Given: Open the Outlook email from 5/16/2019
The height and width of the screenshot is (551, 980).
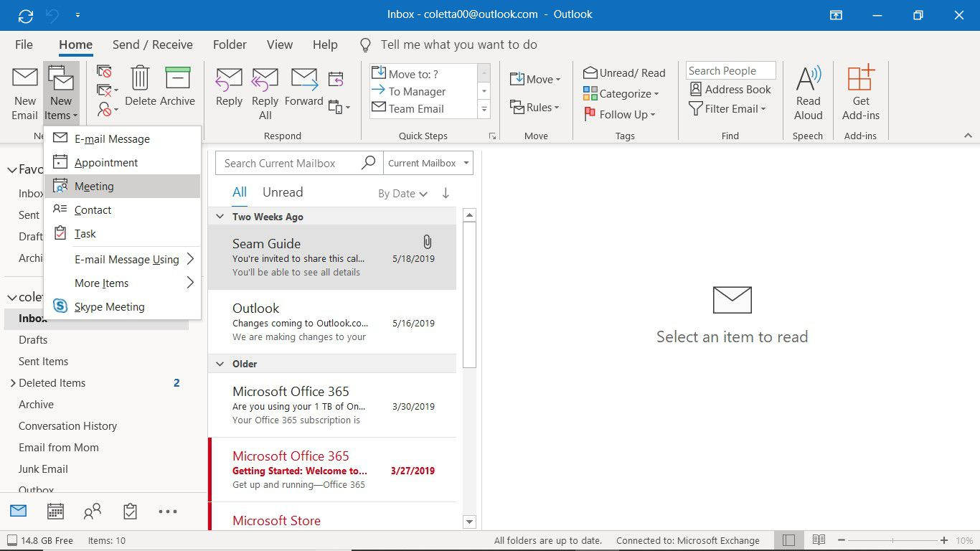Looking at the screenshot, I should (332, 321).
